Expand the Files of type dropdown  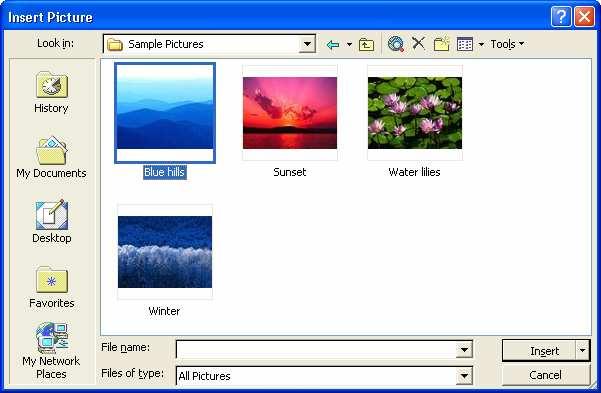pos(464,376)
